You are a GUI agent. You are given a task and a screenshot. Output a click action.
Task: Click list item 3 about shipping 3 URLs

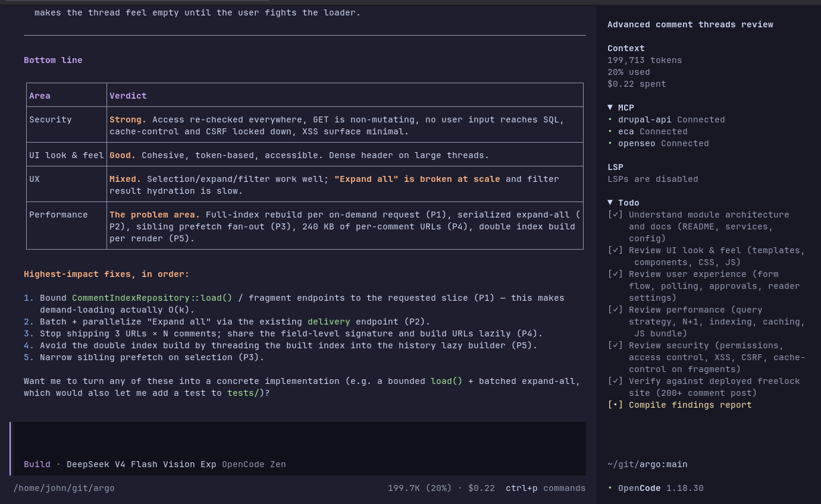point(283,333)
